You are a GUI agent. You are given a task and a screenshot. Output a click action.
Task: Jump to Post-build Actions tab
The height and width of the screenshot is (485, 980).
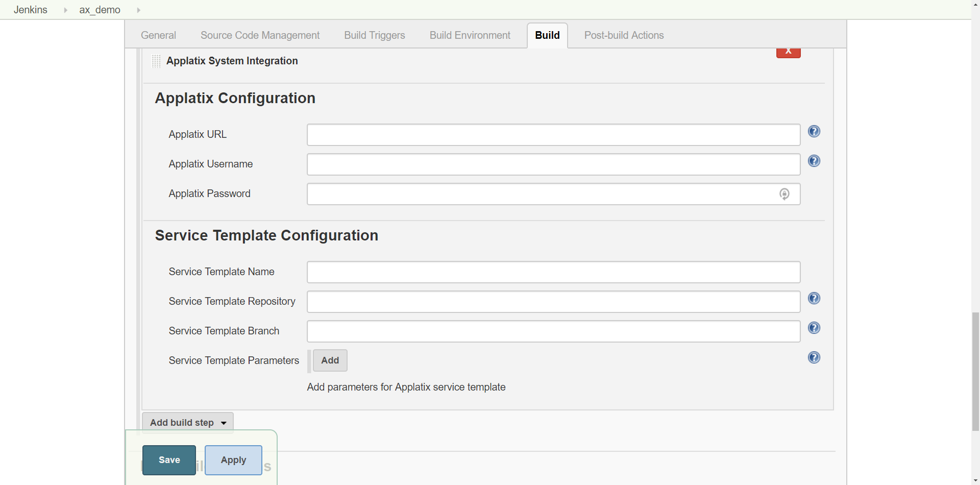pyautogui.click(x=624, y=35)
